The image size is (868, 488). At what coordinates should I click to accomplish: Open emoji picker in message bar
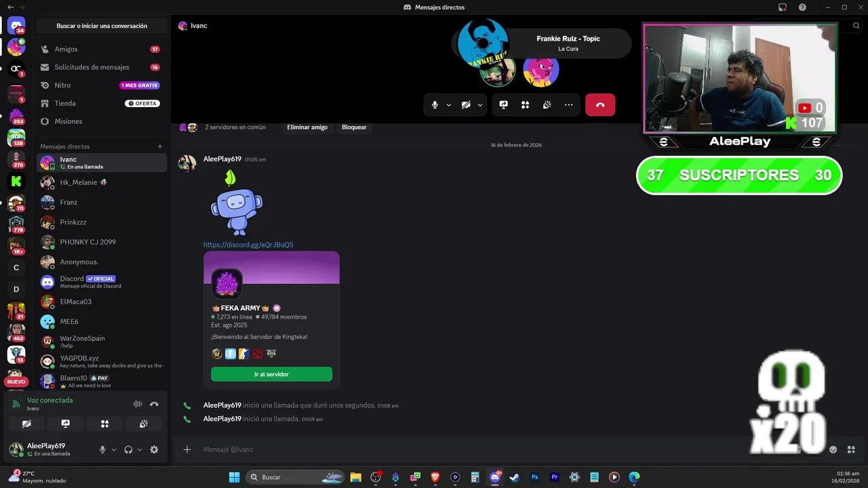[x=833, y=449]
